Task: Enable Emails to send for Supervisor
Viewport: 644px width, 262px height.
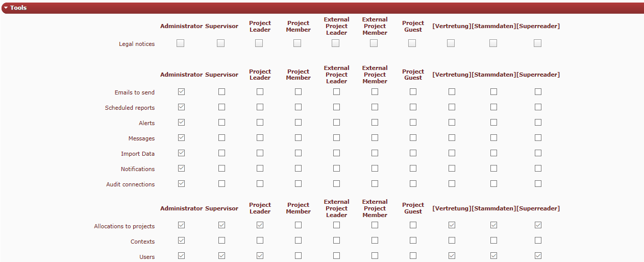Action: [221, 92]
